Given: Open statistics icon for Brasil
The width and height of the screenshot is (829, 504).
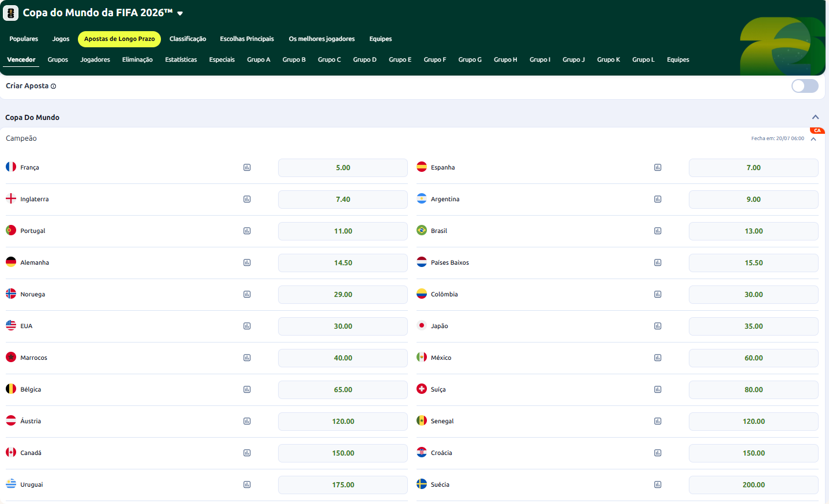Looking at the screenshot, I should pyautogui.click(x=658, y=231).
